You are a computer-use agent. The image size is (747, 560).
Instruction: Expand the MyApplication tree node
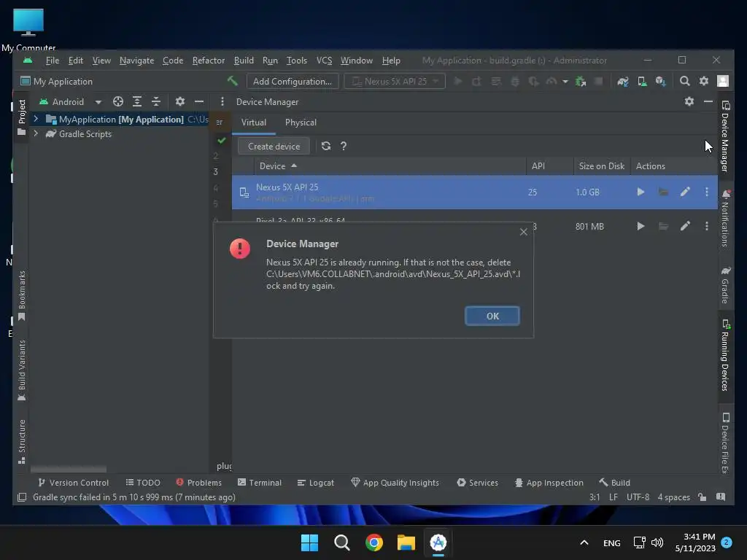click(x=36, y=119)
